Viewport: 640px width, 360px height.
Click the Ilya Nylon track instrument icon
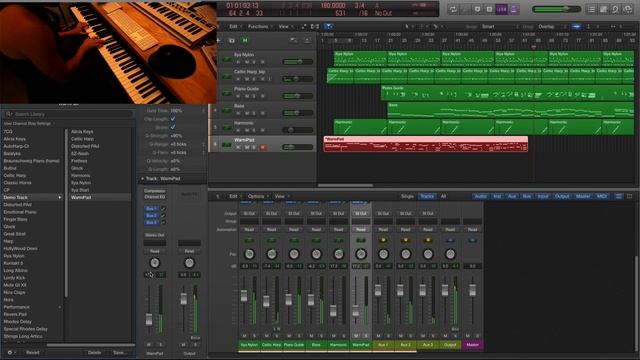pos(227,59)
